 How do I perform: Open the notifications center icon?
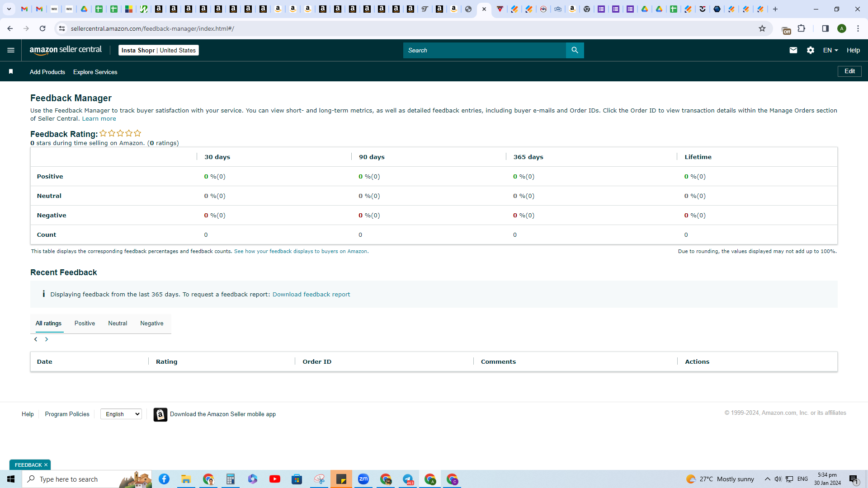pos(854,479)
